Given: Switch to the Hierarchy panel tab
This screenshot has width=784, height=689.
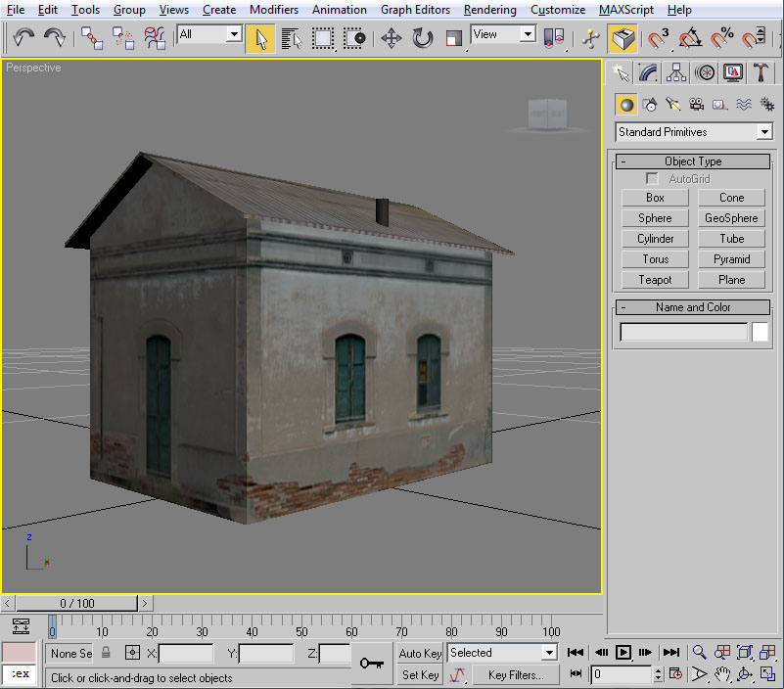Looking at the screenshot, I should pyautogui.click(x=676, y=73).
